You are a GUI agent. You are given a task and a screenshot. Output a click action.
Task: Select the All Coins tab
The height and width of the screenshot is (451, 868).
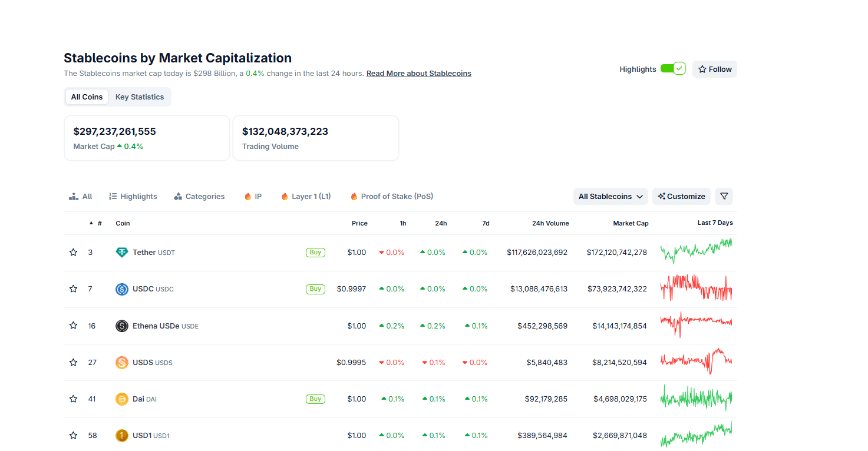(x=87, y=97)
